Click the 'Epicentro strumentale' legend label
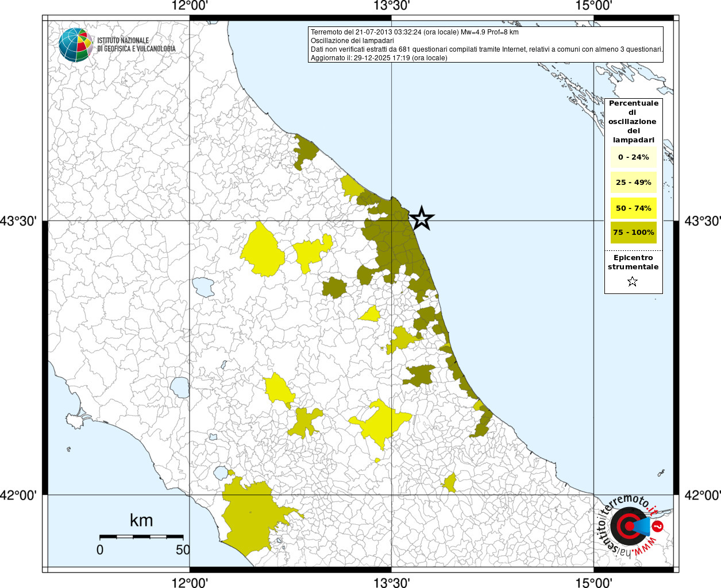The height and width of the screenshot is (588, 721). 633,262
